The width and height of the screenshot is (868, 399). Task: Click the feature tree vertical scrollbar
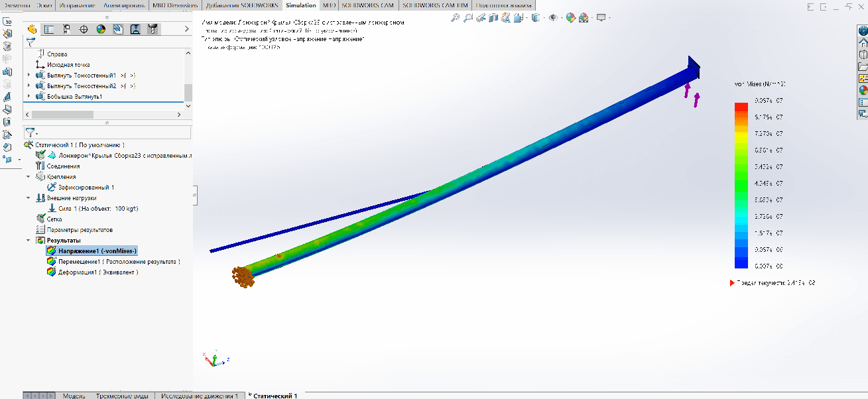point(188,92)
